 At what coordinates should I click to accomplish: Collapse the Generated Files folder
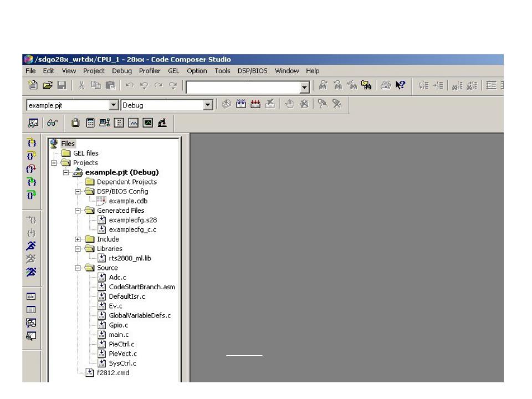pos(78,211)
